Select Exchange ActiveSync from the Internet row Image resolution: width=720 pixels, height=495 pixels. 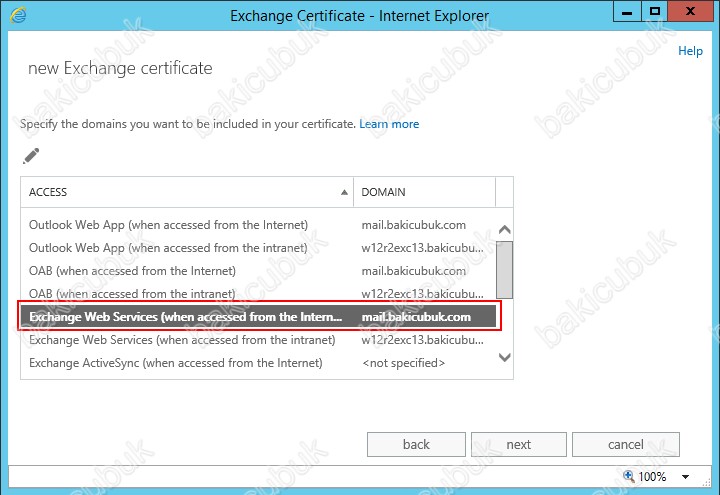[258, 363]
